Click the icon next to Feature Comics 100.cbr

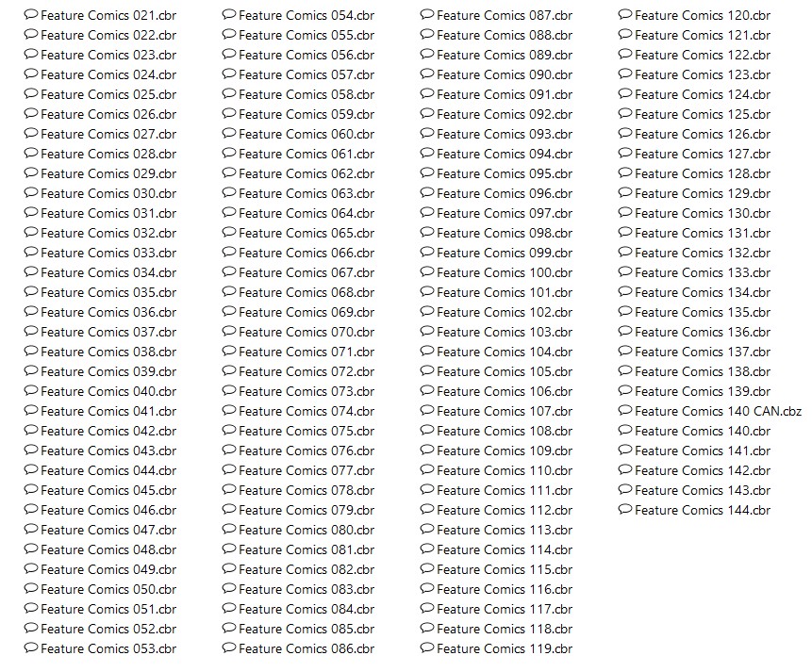click(426, 272)
